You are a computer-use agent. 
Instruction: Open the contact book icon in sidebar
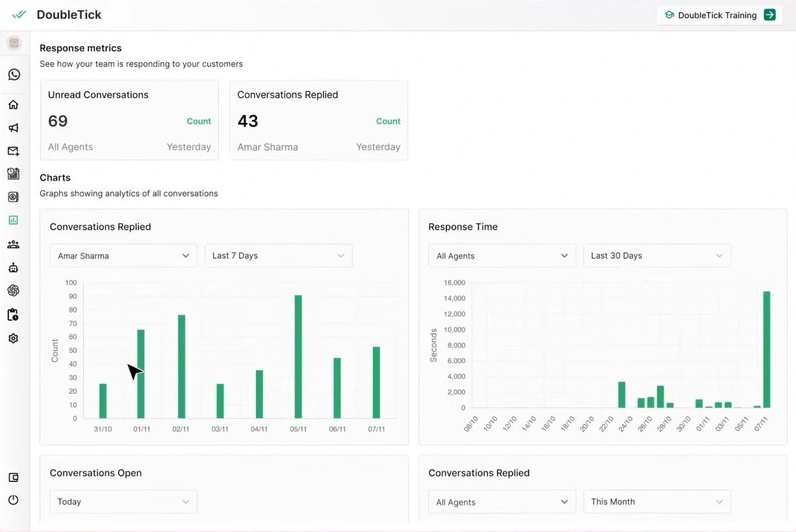[14, 197]
